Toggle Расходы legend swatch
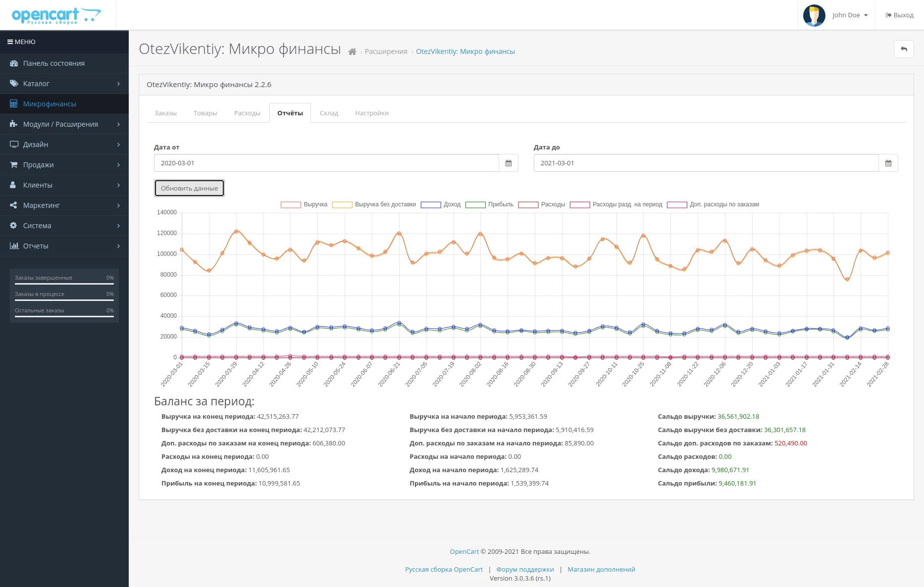This screenshot has width=924, height=587. (x=528, y=204)
